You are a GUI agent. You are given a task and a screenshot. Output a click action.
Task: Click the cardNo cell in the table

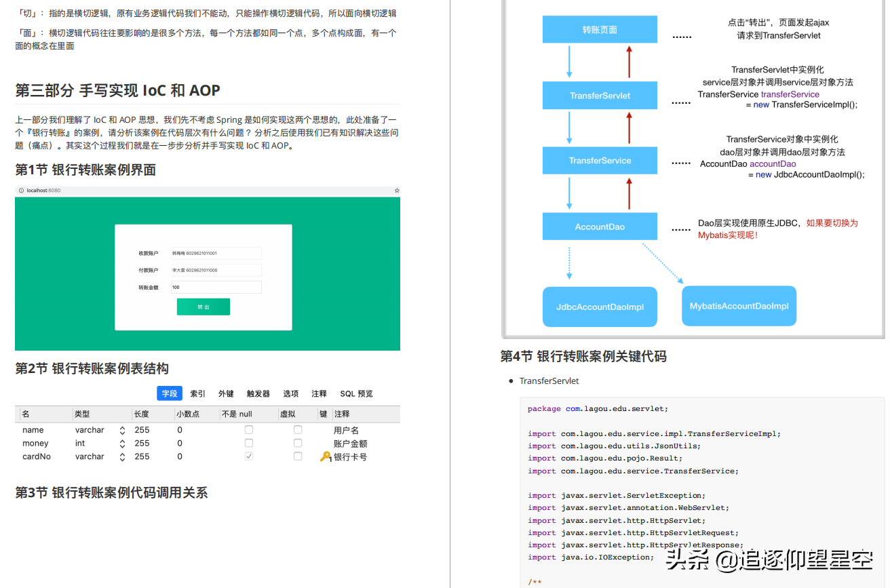click(37, 456)
